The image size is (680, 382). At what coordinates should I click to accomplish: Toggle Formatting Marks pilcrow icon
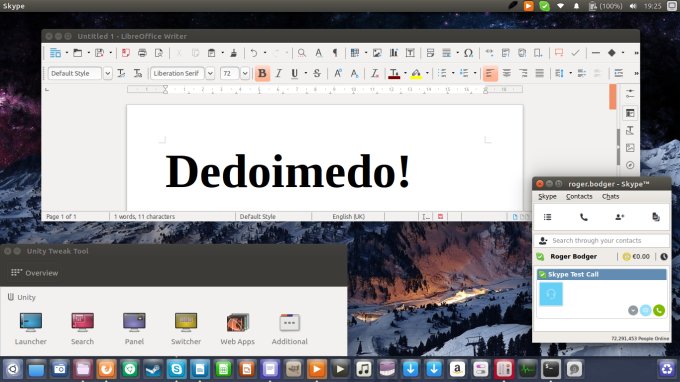tap(335, 53)
